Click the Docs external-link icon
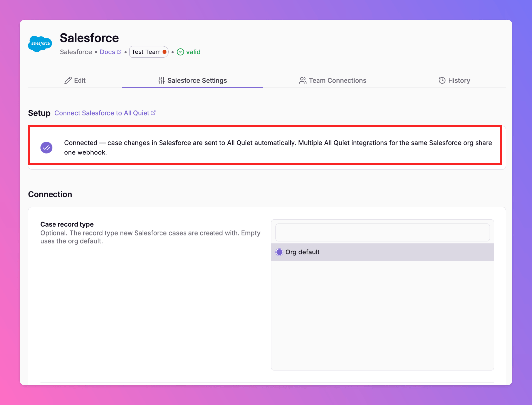532x405 pixels. 119,52
